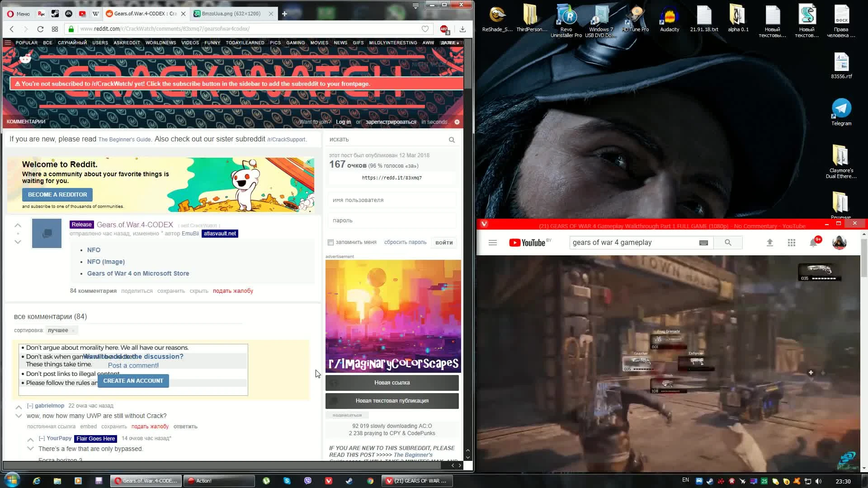Click the username input field

(392, 200)
